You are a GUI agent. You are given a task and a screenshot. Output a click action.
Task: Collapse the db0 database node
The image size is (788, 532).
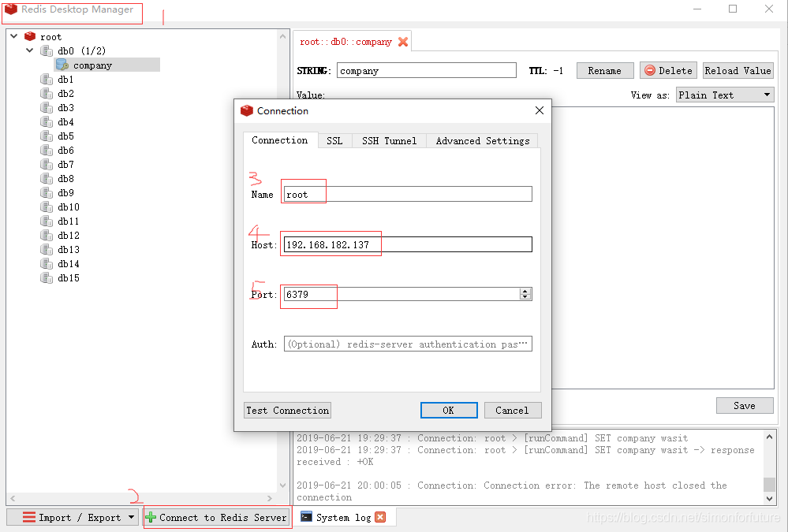coord(30,50)
